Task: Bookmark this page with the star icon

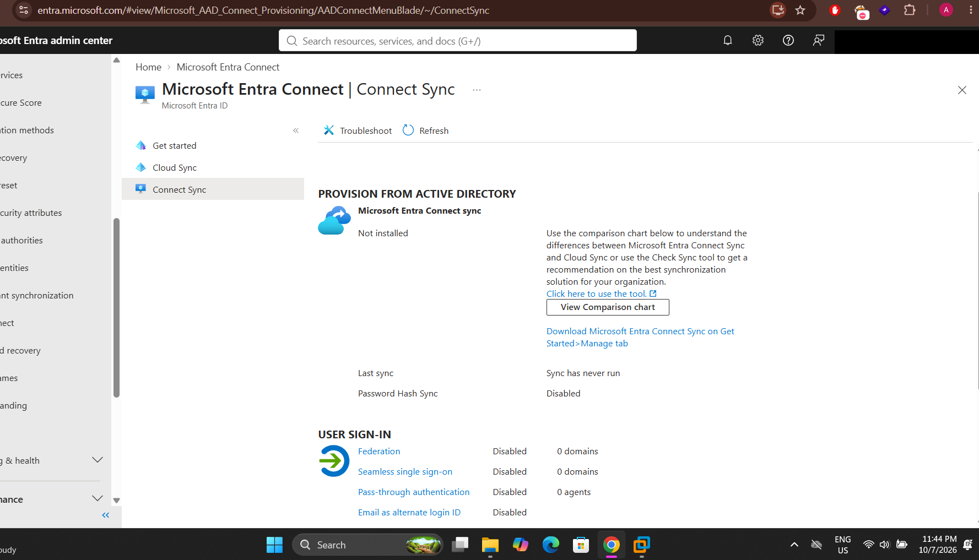Action: (x=800, y=10)
